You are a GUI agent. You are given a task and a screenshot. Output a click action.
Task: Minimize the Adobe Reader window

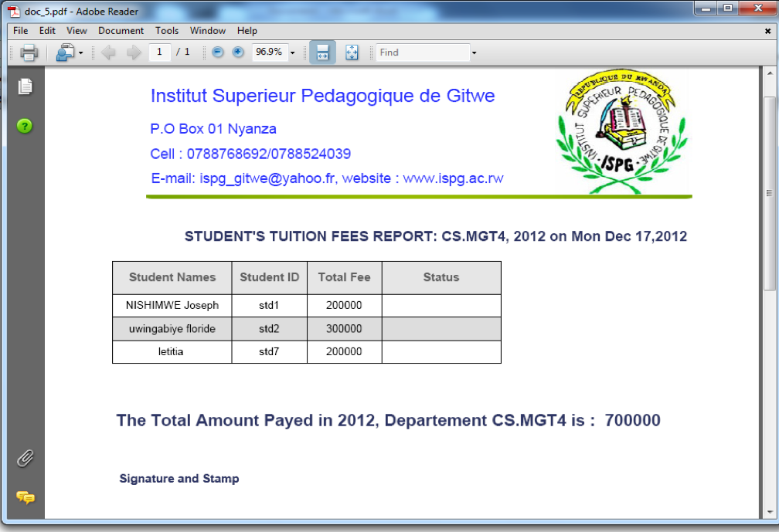(x=706, y=8)
